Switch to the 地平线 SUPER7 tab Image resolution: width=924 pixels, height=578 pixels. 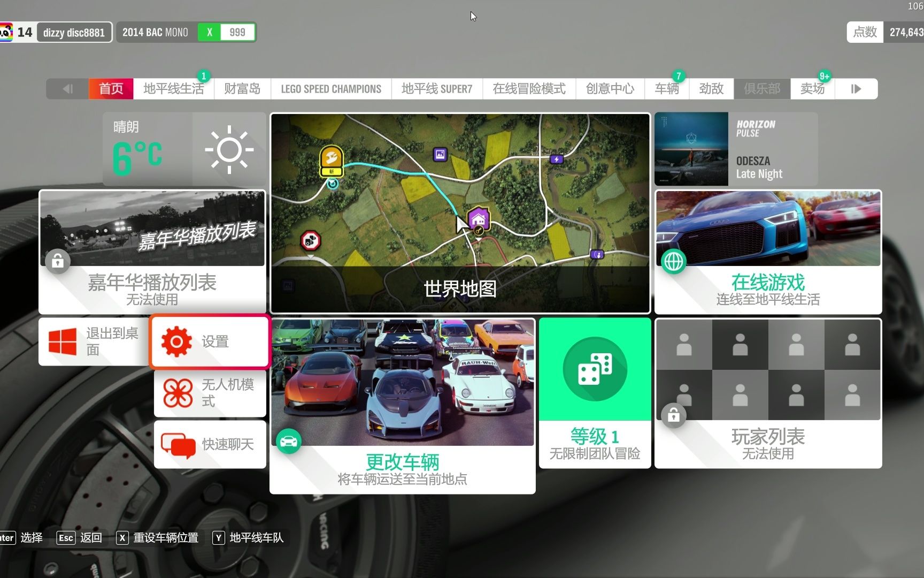coord(437,89)
